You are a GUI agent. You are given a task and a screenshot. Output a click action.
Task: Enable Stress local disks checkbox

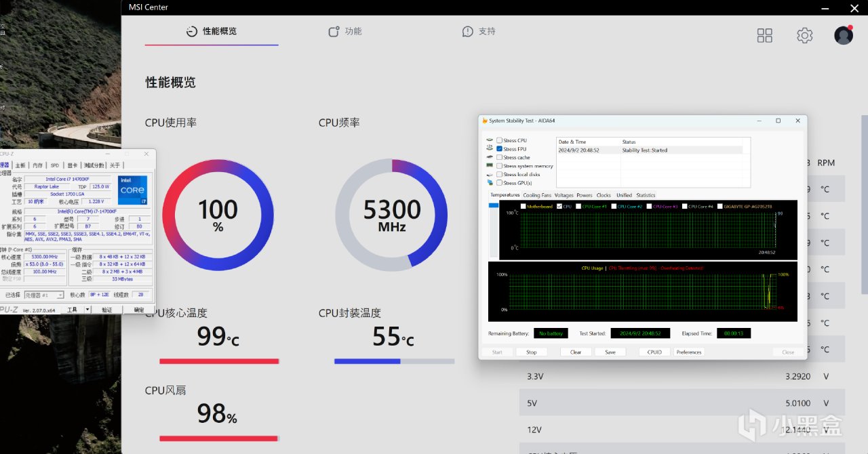click(500, 174)
